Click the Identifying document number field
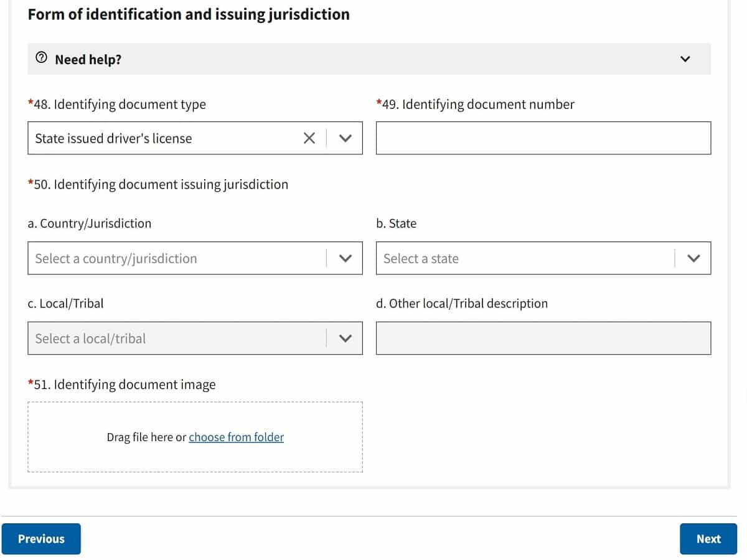Viewport: 747px width, 560px height. [543, 138]
